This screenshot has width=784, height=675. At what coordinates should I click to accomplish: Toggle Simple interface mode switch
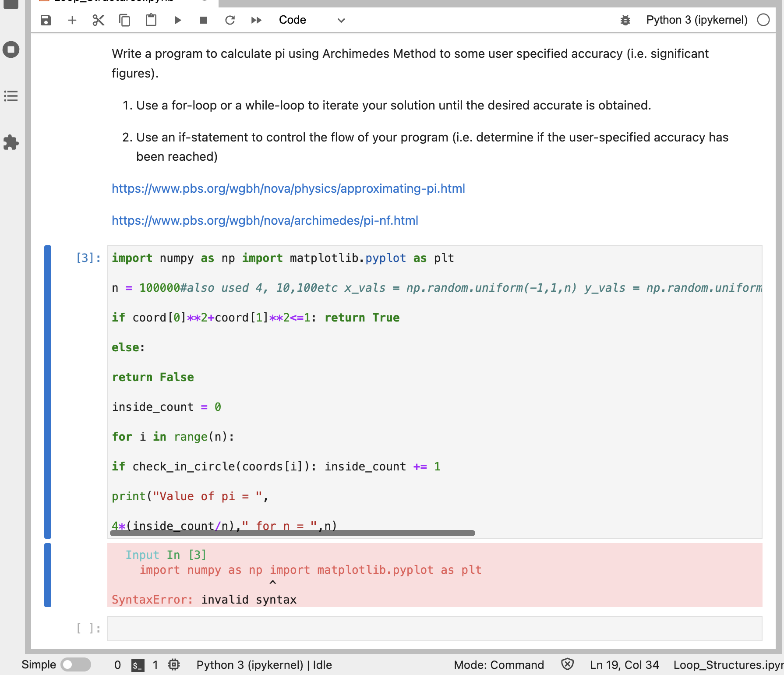[x=75, y=664]
